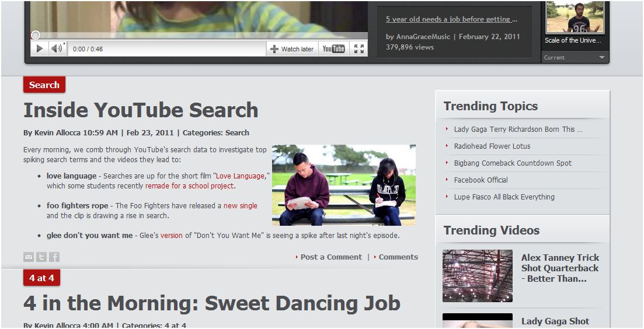The width and height of the screenshot is (644, 329).
Task: Open the Inside YouTube Search headline
Action: pyautogui.click(x=141, y=110)
